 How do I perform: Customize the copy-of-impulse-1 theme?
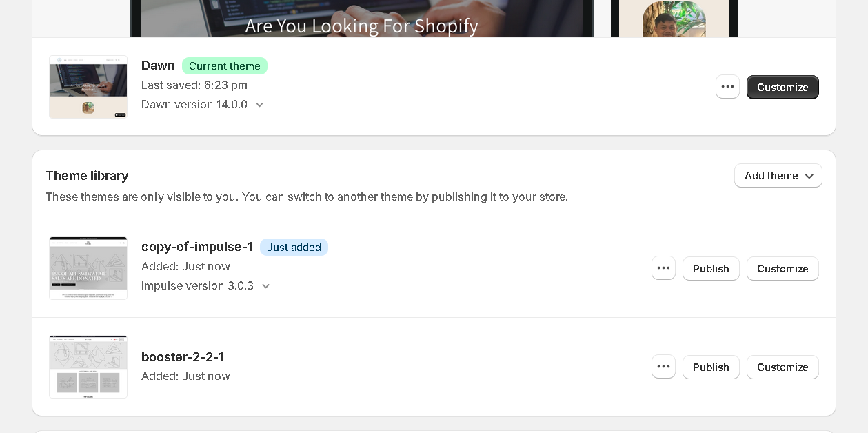coord(783,269)
